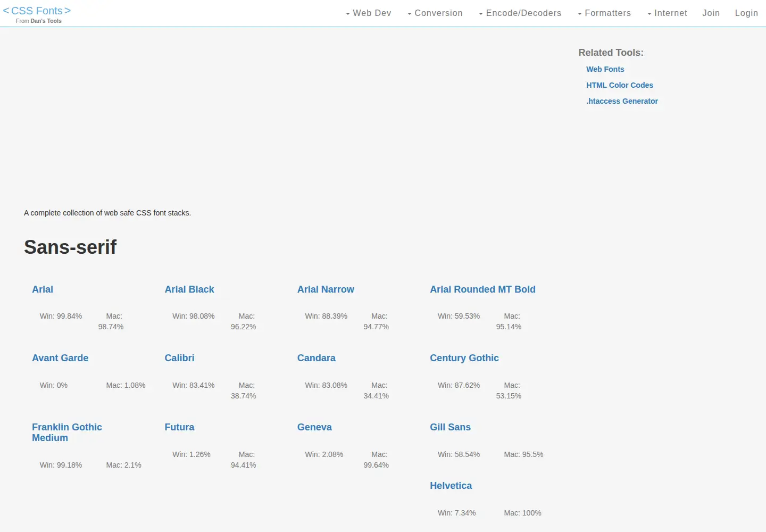The height and width of the screenshot is (532, 766).
Task: Open the Gill Sans font stack
Action: pyautogui.click(x=450, y=427)
